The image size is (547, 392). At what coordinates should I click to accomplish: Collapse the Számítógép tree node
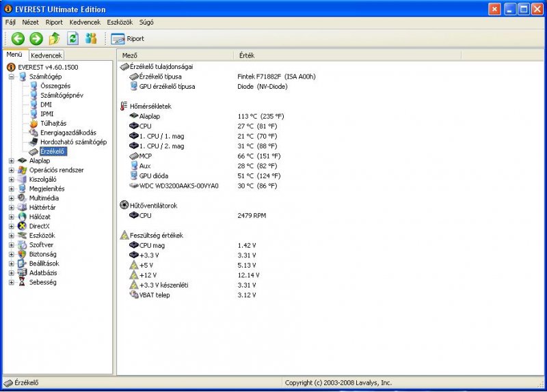click(12, 76)
